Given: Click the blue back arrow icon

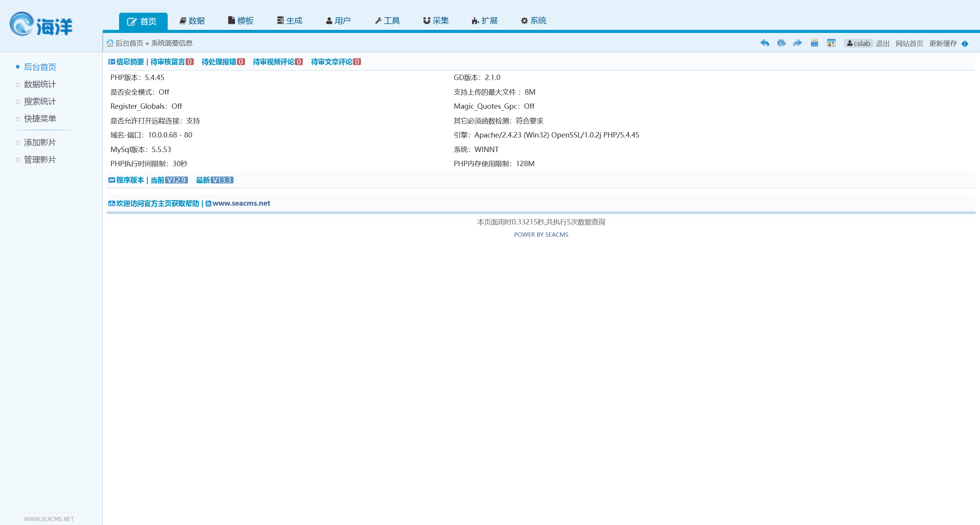Looking at the screenshot, I should [764, 43].
